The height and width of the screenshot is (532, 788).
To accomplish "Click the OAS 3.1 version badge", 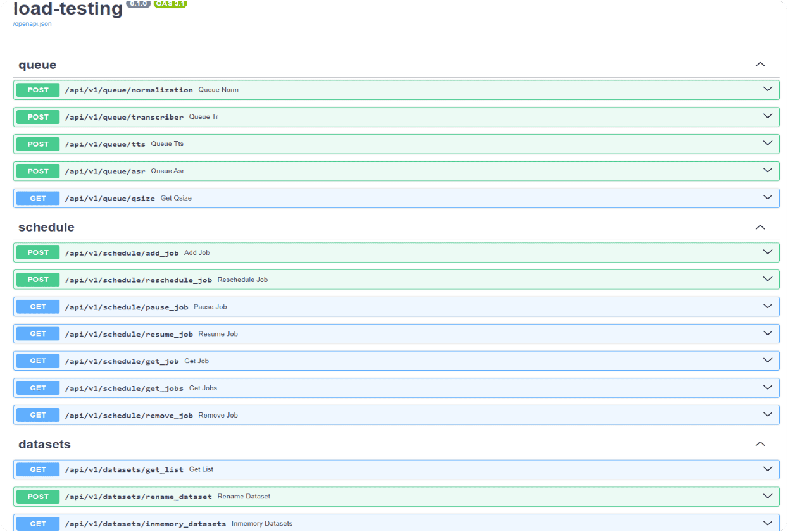I will click(170, 4).
